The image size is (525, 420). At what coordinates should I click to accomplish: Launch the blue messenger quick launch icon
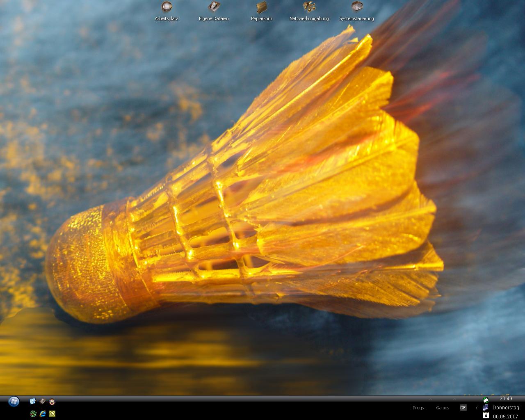click(33, 401)
